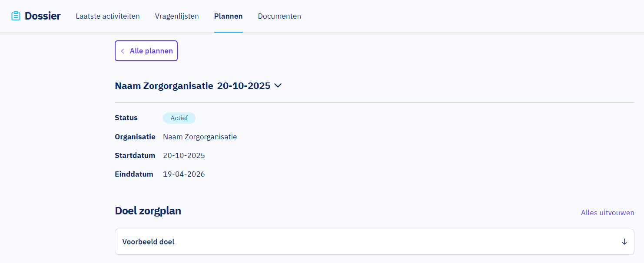Click the Einddatum value 19-04-2026
This screenshot has width=644, height=263.
point(184,174)
